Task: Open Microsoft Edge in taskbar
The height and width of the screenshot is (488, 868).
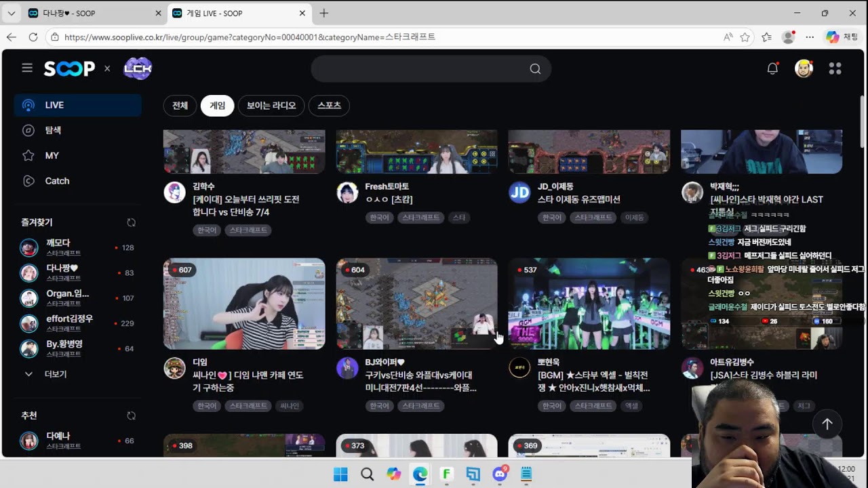Action: (x=420, y=474)
